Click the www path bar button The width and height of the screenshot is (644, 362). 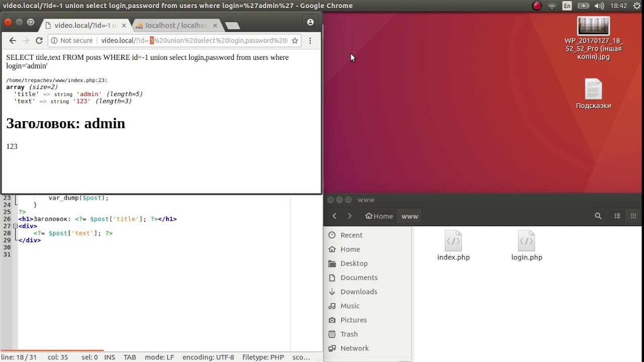(410, 216)
